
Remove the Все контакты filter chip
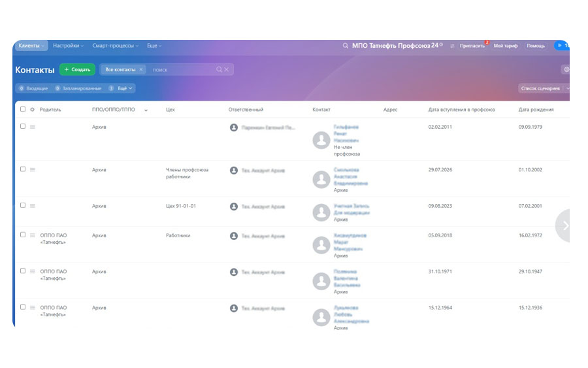click(x=141, y=69)
